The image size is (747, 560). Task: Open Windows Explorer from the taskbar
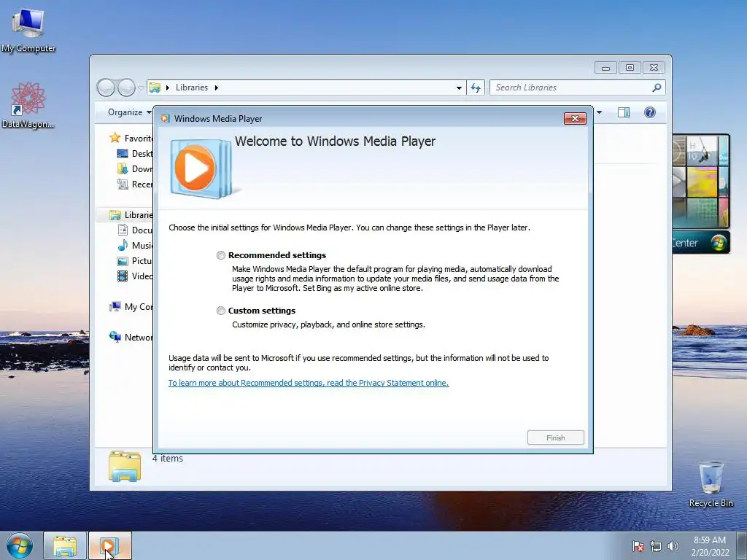tap(65, 546)
